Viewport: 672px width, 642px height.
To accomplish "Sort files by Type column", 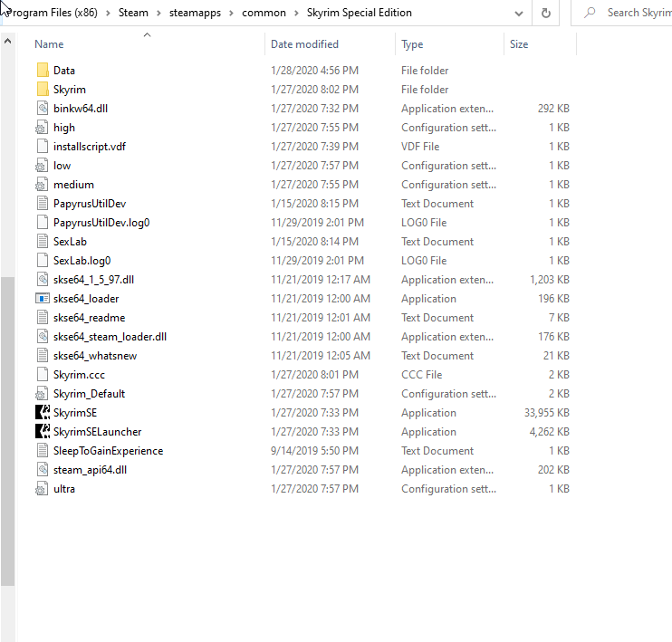I will click(412, 44).
